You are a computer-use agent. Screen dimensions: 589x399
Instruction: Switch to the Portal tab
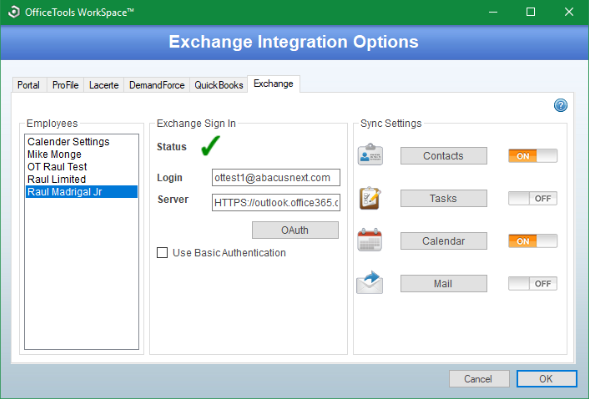29,85
